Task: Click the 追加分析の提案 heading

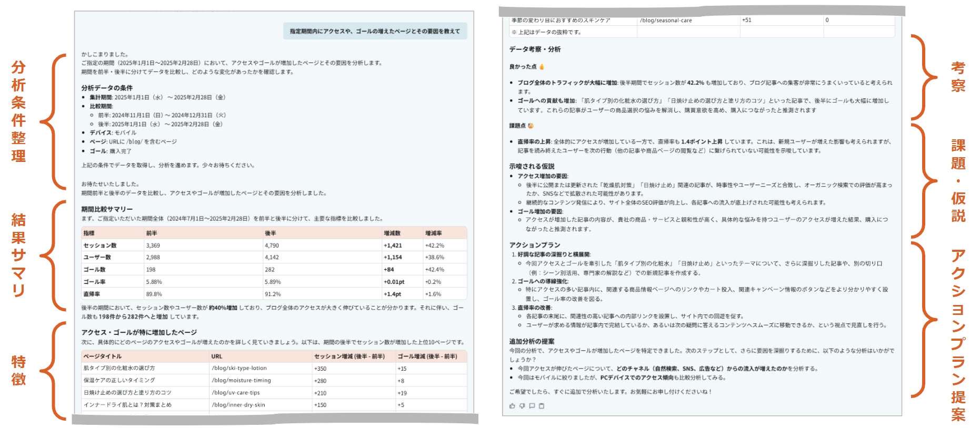Action: pos(531,341)
